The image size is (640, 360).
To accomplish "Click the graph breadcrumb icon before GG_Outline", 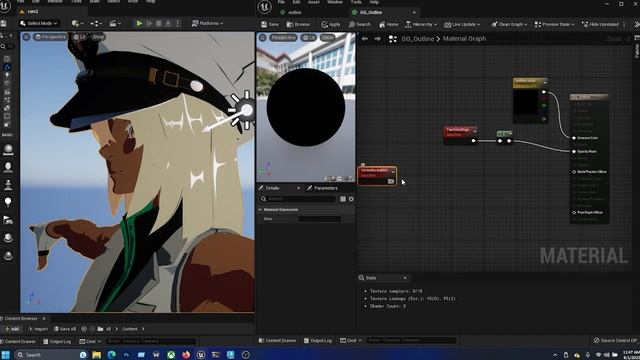I will 393,39.
